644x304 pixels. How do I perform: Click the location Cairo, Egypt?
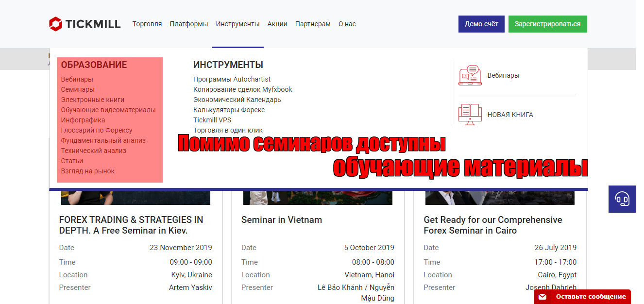coord(557,274)
